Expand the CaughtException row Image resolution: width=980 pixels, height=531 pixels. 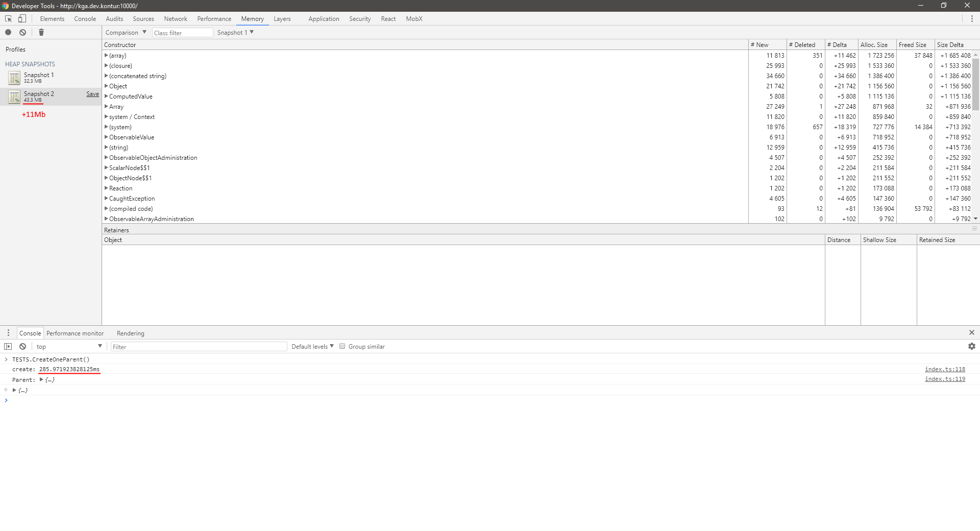[106, 198]
